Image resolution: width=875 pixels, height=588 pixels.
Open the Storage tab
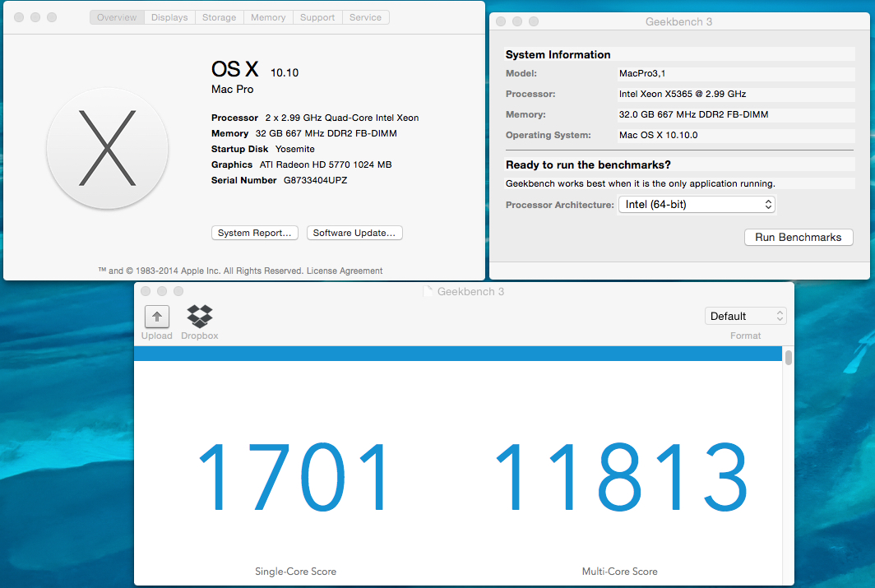click(x=220, y=17)
